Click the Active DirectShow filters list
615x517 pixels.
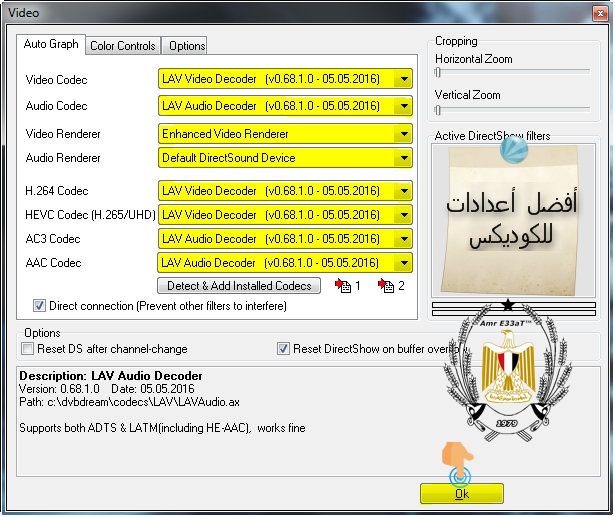pos(513,220)
